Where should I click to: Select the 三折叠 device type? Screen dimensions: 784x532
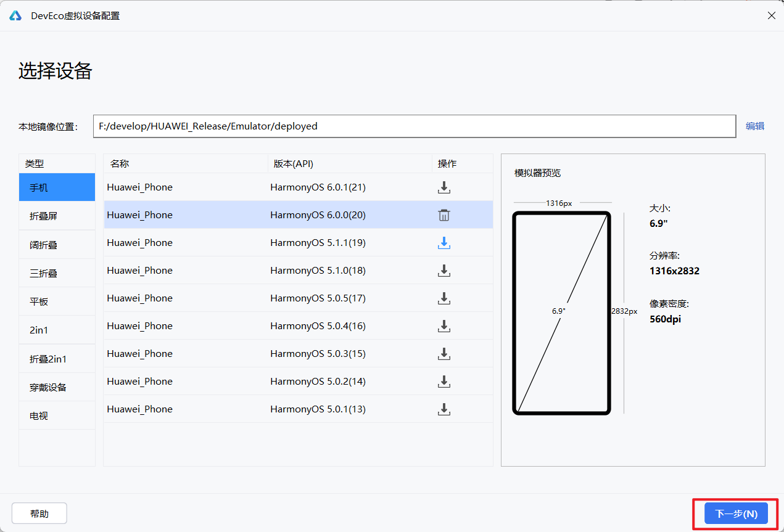point(57,273)
